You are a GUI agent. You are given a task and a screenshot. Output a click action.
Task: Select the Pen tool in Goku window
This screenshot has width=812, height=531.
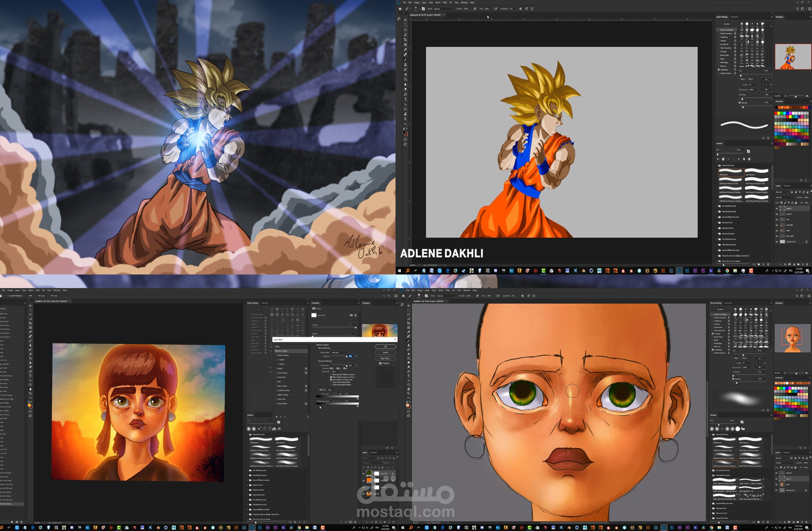coord(405,94)
